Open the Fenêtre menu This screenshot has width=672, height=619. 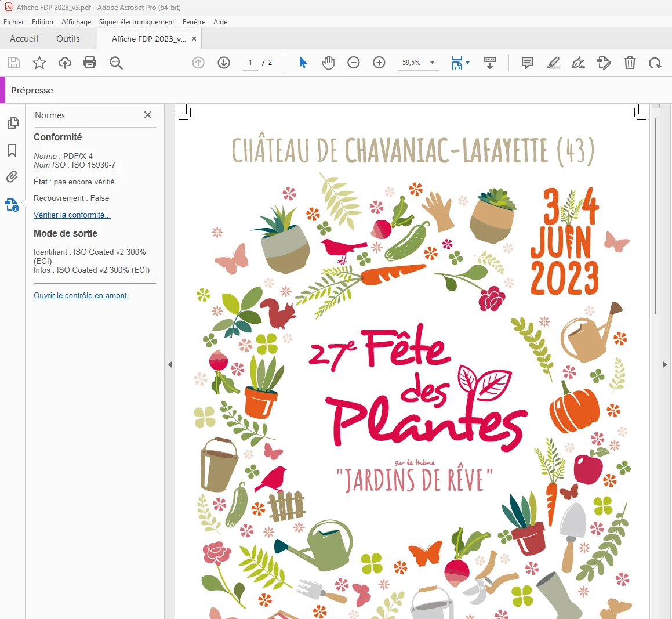[x=194, y=22]
